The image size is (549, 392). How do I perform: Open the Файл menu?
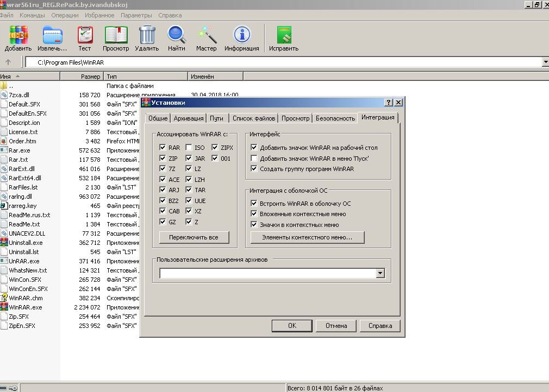pyautogui.click(x=7, y=15)
